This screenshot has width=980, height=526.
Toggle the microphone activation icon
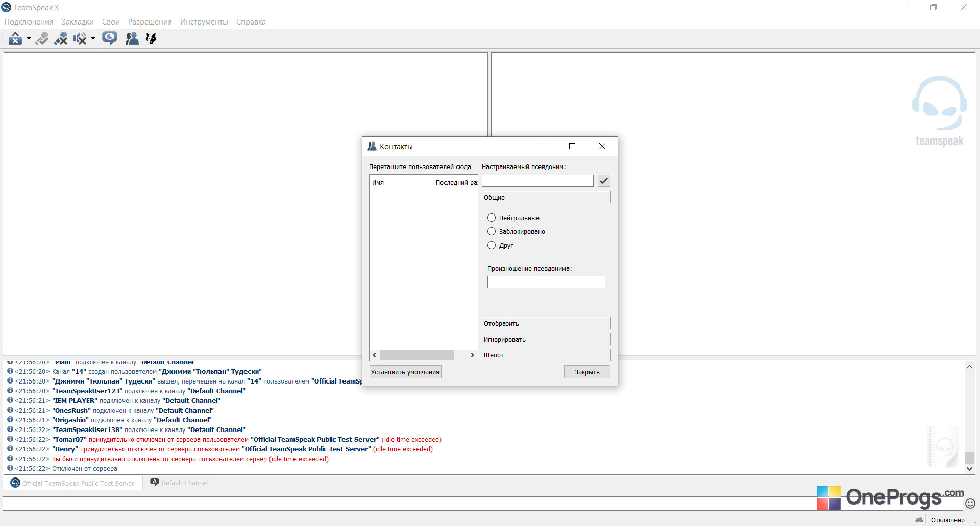click(42, 38)
